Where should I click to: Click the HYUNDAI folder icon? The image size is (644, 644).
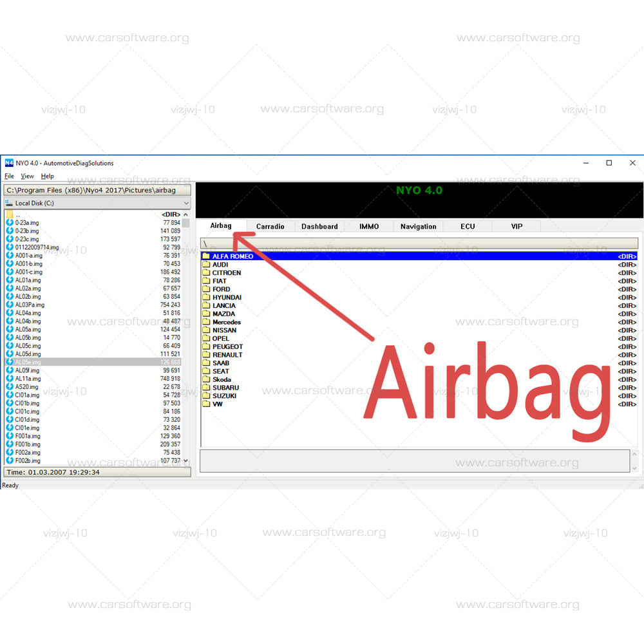click(x=206, y=297)
